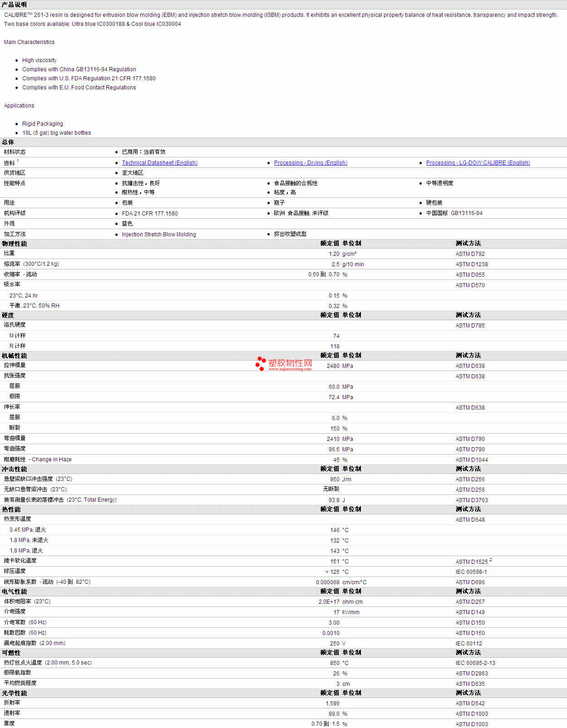This screenshot has width=567, height=728.
Task: Click the 'ASTM D542' test method
Action: 470,704
